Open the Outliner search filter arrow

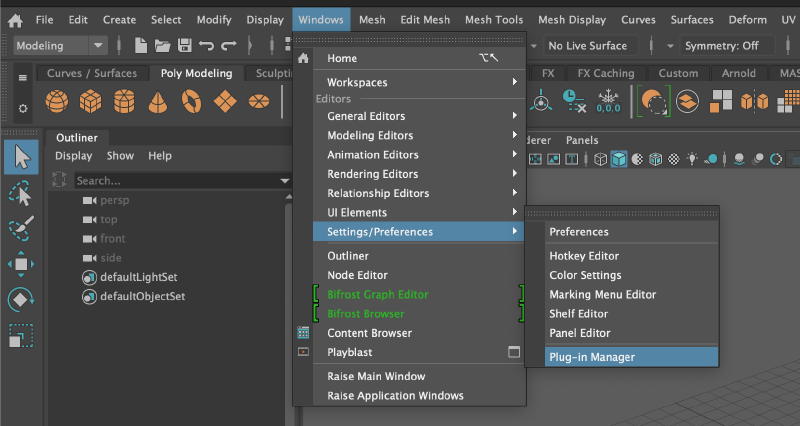point(285,181)
